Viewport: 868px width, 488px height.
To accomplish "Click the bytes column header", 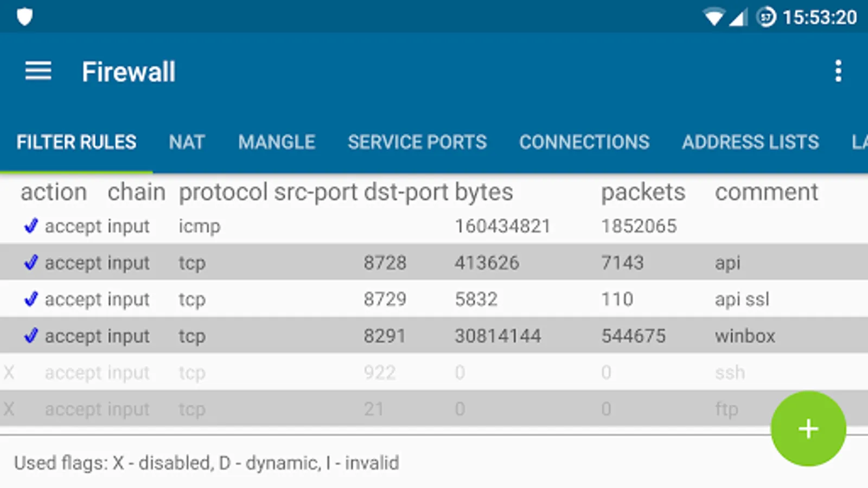I will (x=484, y=192).
